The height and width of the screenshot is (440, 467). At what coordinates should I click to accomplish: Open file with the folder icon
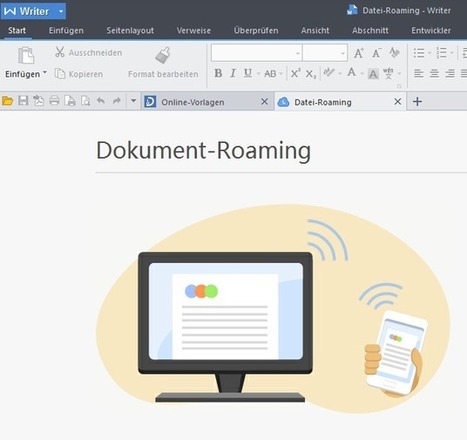coord(7,101)
